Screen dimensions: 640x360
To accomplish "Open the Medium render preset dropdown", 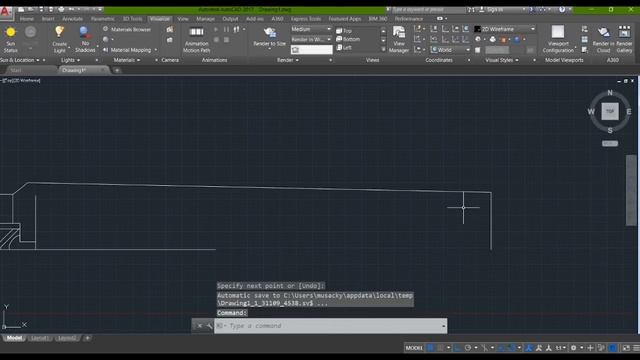I will click(x=311, y=29).
